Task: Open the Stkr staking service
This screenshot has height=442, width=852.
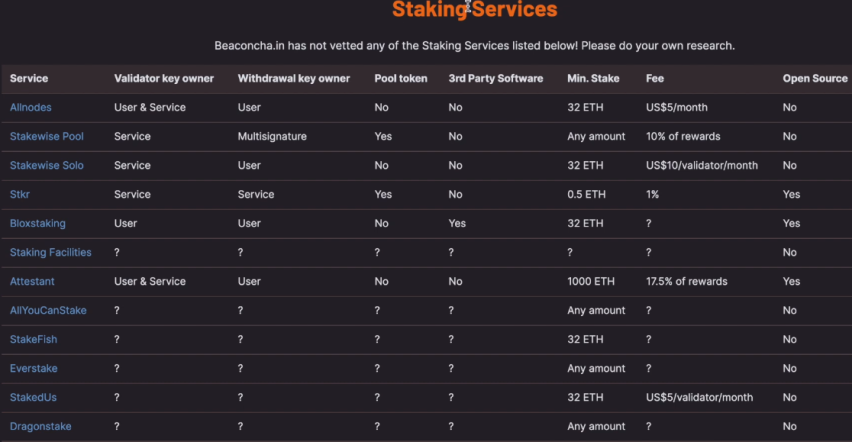Action: 20,194
